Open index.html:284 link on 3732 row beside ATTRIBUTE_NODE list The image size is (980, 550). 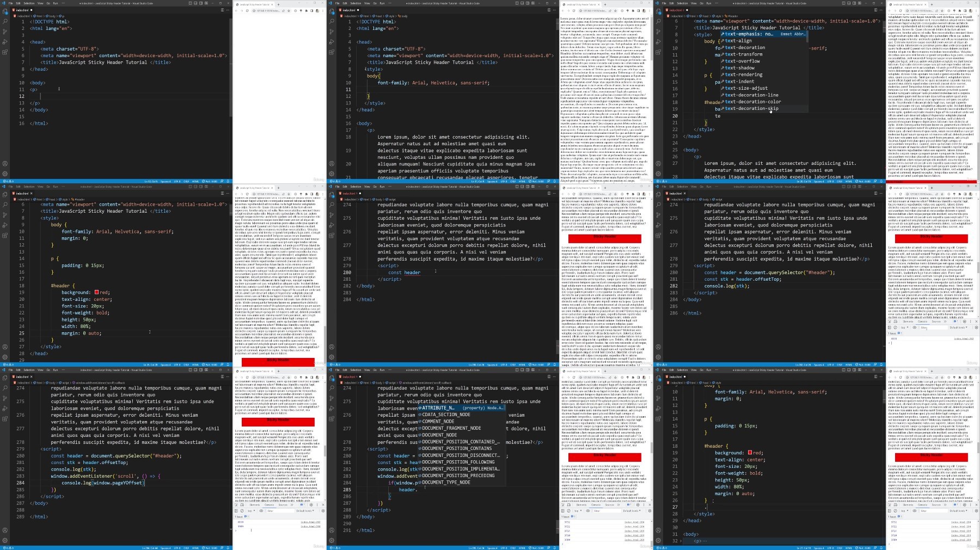click(x=634, y=522)
